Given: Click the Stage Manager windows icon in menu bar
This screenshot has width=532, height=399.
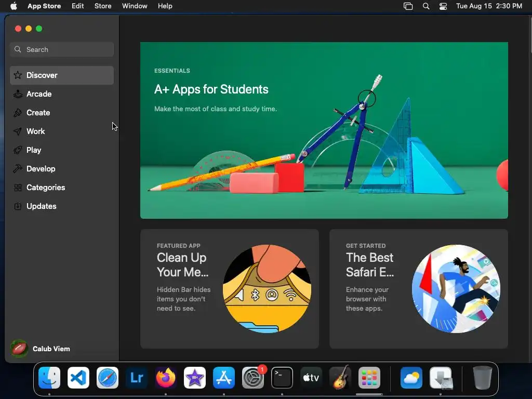Looking at the screenshot, I should pos(408,6).
